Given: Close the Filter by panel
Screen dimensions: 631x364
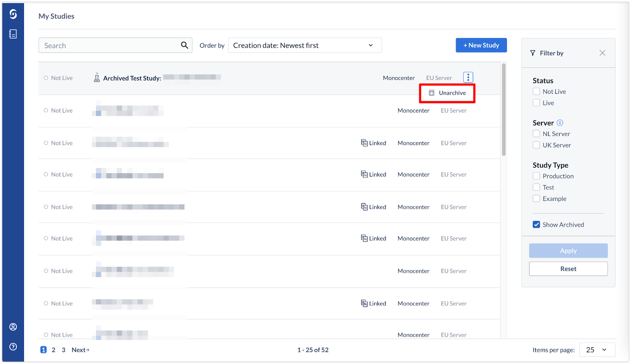Looking at the screenshot, I should pos(602,53).
